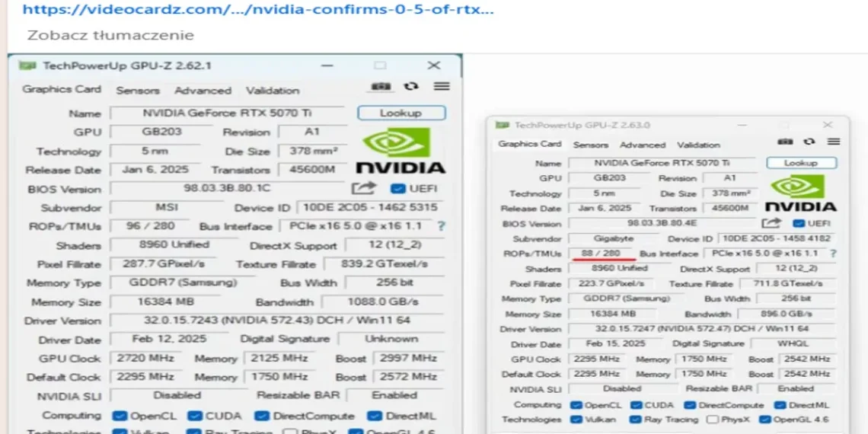
Task: Open Advanced tab in left GPU-Z window
Action: (x=203, y=91)
